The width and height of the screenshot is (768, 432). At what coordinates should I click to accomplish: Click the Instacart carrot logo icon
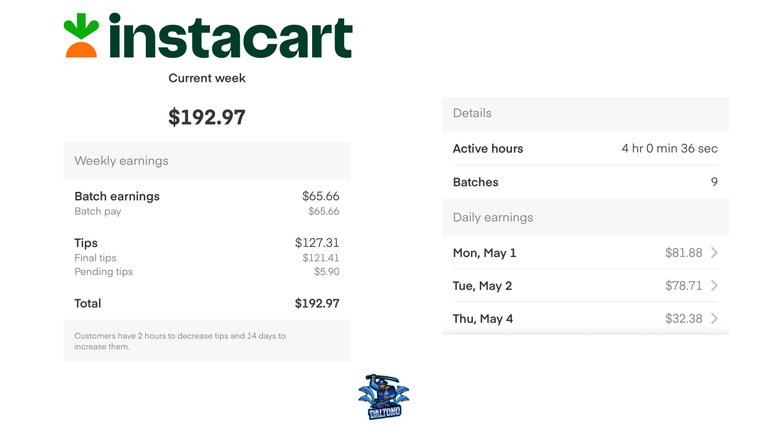coord(81,35)
